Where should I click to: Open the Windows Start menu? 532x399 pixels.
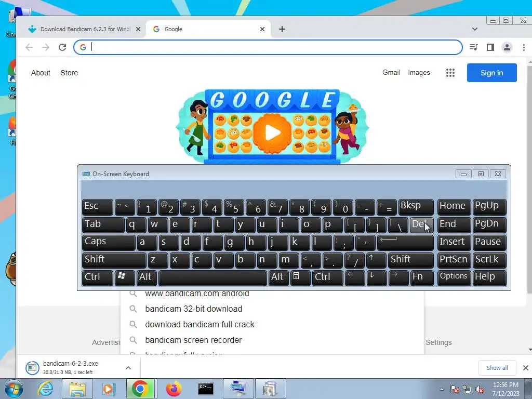coord(13,389)
